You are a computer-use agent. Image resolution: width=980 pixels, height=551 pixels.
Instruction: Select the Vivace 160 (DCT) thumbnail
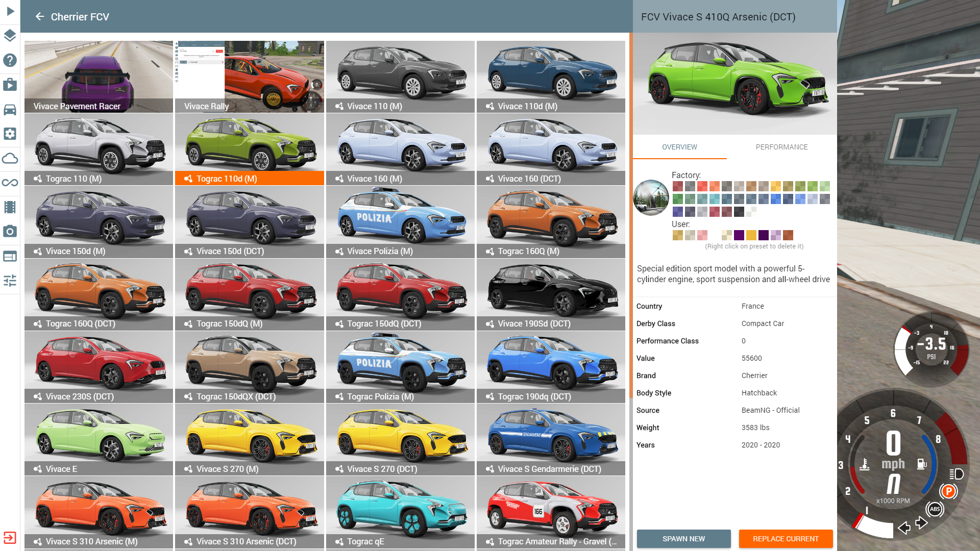click(551, 149)
